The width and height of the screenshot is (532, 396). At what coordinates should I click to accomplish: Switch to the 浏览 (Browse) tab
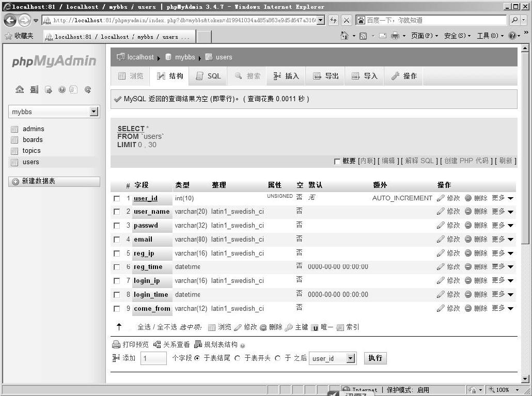click(131, 76)
